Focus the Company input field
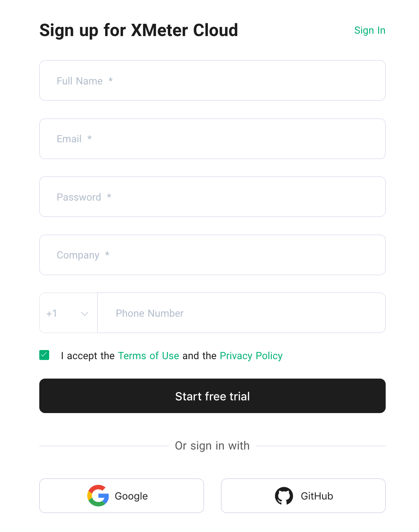Screen dimensions: 419x532 point(212,255)
